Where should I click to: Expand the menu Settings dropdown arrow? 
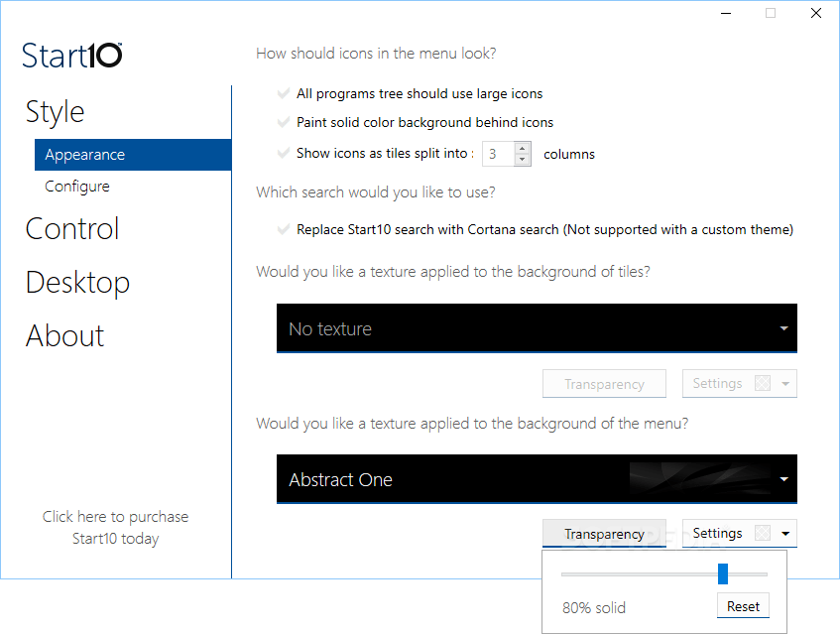[x=785, y=533]
